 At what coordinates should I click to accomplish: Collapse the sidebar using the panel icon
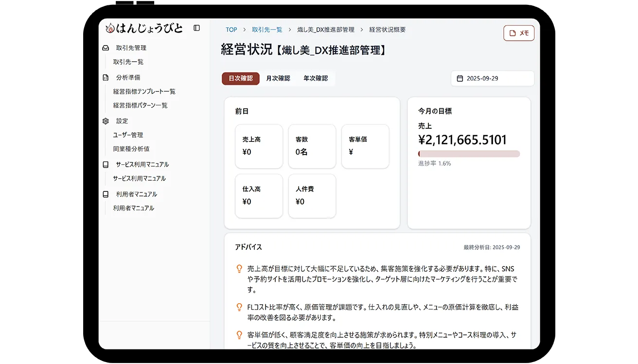click(x=196, y=29)
